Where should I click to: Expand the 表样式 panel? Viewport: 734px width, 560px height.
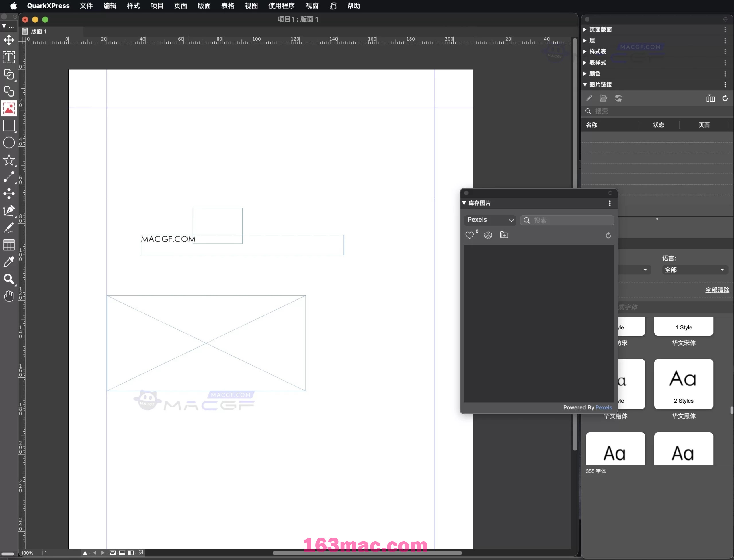click(585, 62)
